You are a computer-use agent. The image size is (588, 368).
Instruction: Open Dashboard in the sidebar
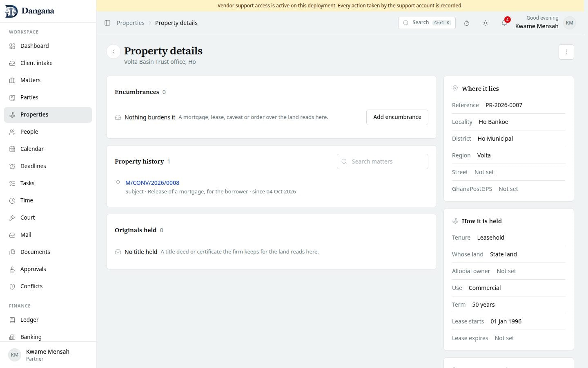point(48,46)
